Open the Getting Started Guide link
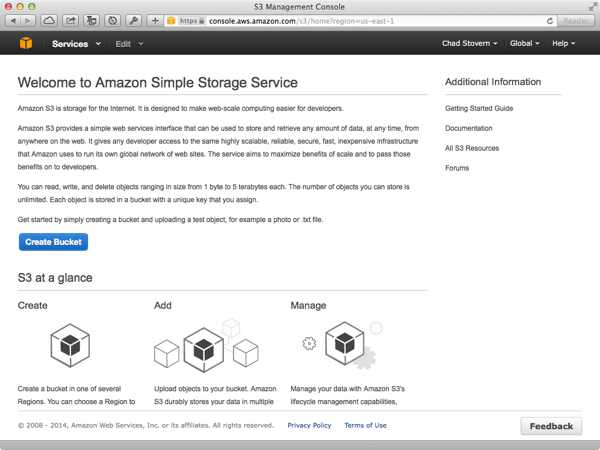This screenshot has width=600, height=450. point(479,108)
